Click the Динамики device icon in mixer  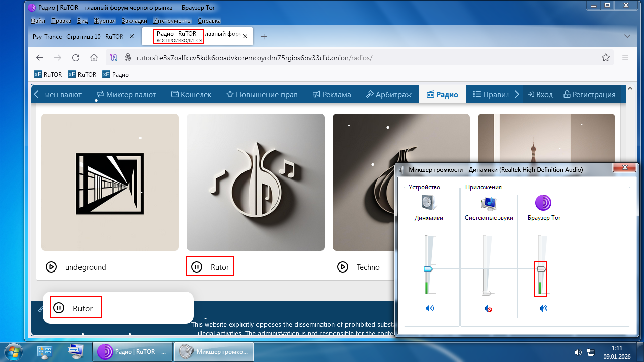click(429, 203)
